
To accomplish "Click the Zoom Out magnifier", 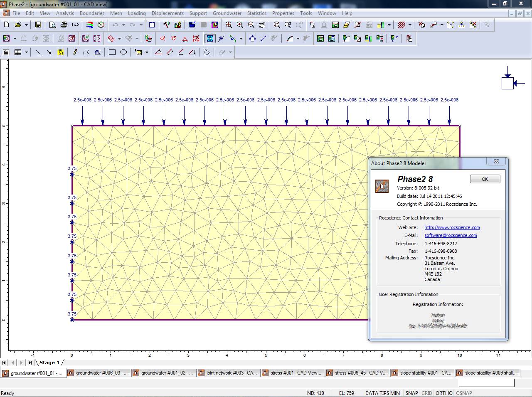I will click(x=251, y=25).
